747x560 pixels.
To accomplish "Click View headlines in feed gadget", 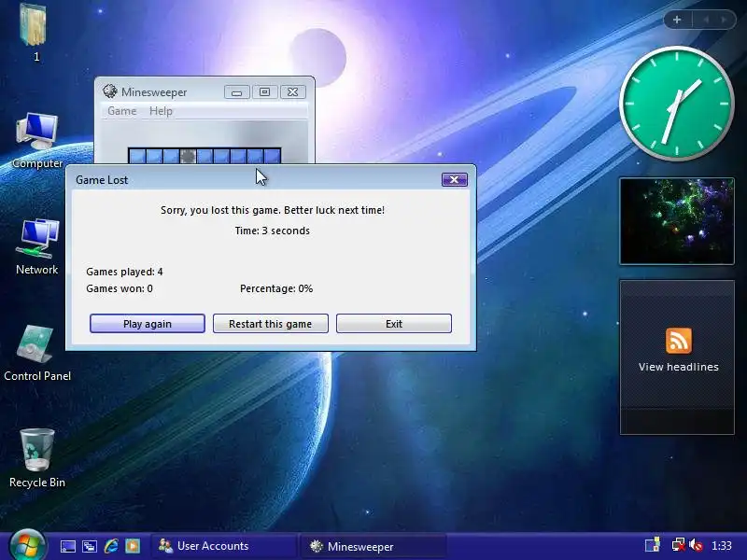I will pyautogui.click(x=679, y=367).
